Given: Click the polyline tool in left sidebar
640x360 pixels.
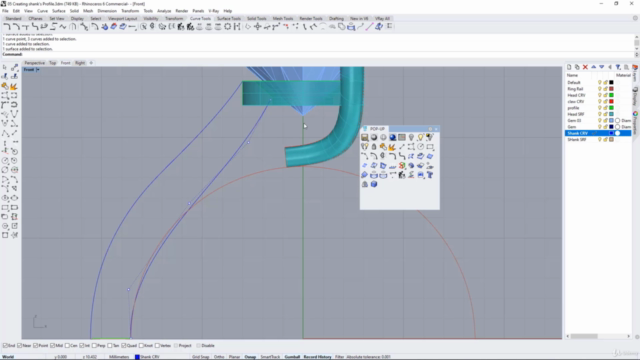Looking at the screenshot, I should (5, 133).
